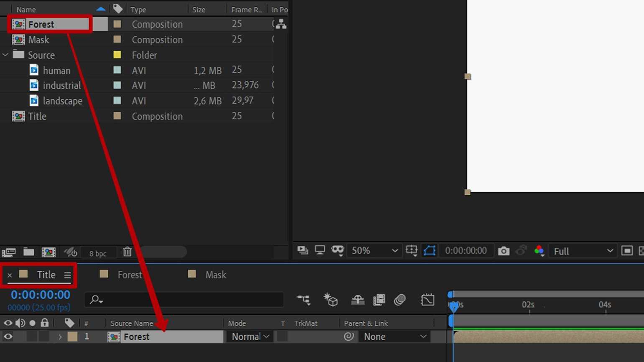This screenshot has width=644, height=362.
Task: Open the Graph Editor icon
Action: pos(427,300)
